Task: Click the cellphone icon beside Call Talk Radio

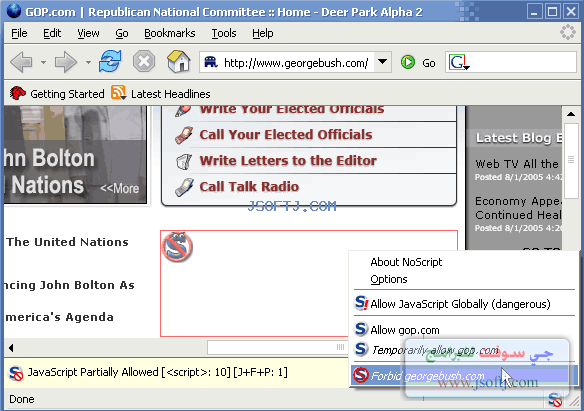Action: coord(184,187)
